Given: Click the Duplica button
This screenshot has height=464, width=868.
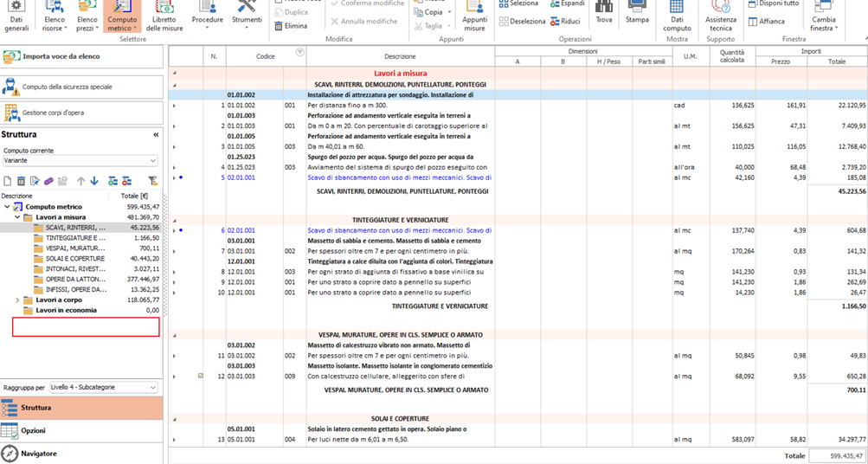Looking at the screenshot, I should 291,11.
